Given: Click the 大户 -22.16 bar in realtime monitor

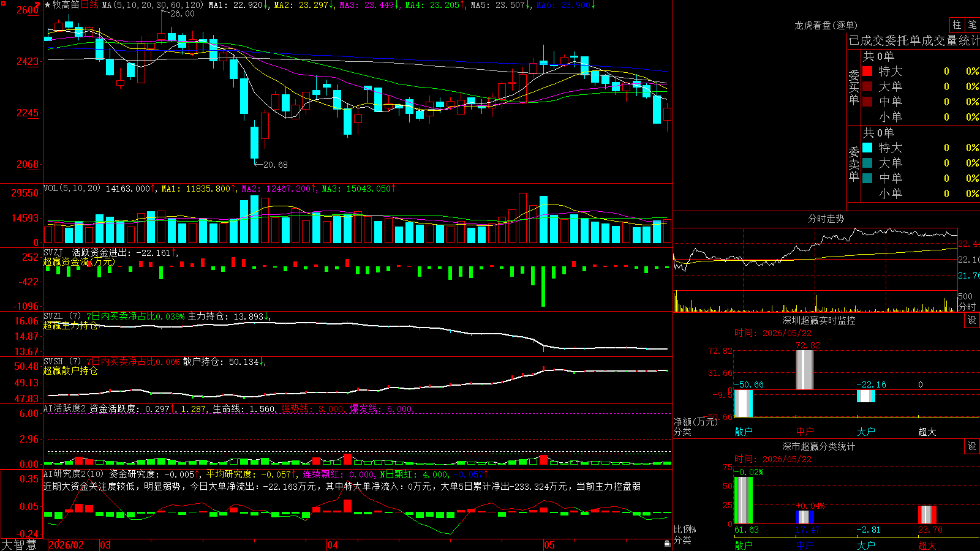Looking at the screenshot, I should click(x=866, y=396).
